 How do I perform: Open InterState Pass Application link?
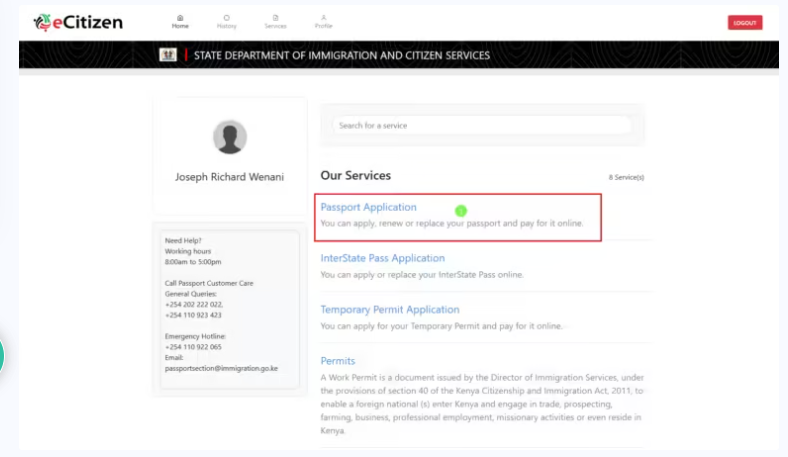tap(382, 258)
